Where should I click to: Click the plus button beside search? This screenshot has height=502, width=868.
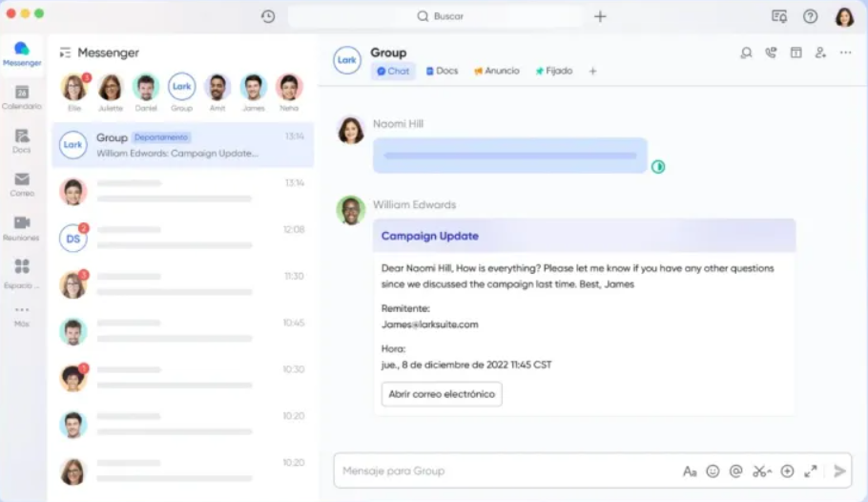click(600, 16)
